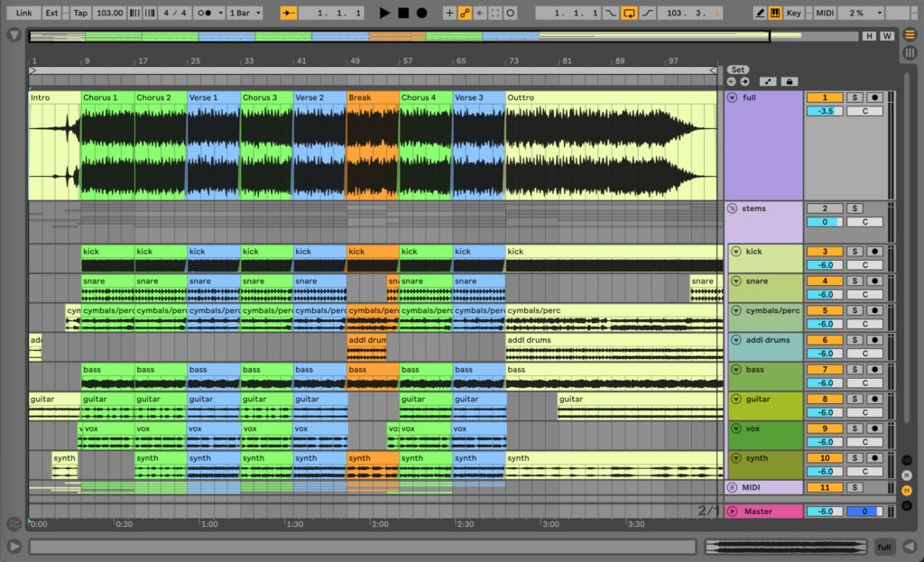Select the Chorus 1 clip
Viewport: 924px width, 562px height.
tap(107, 145)
